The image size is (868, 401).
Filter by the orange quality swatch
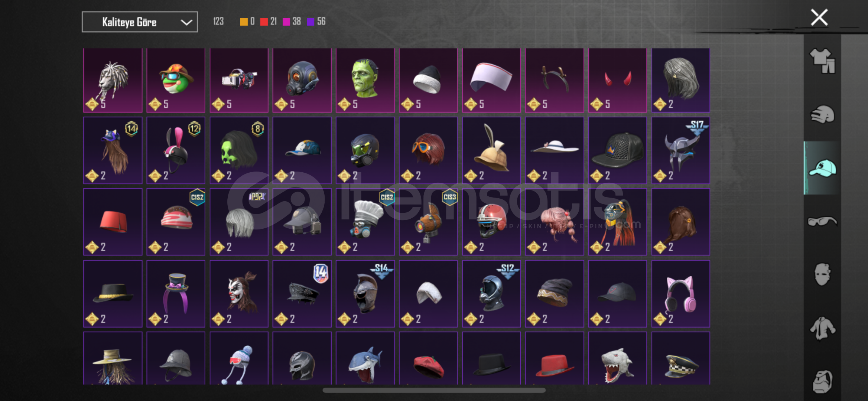click(x=244, y=22)
